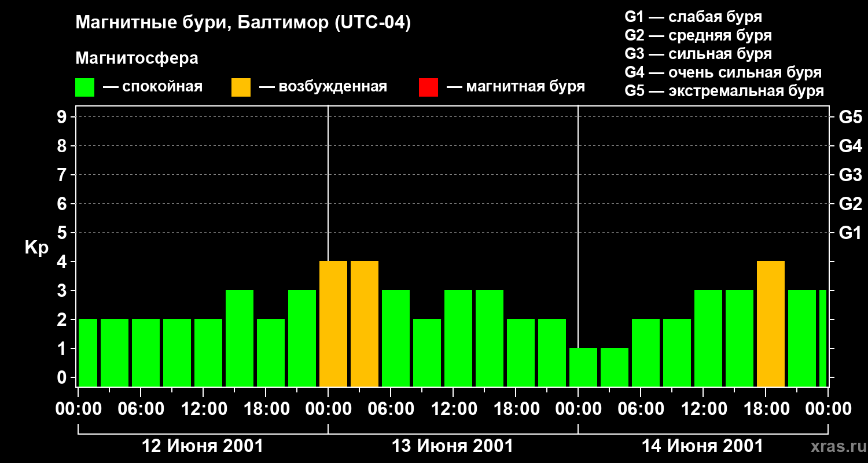Click the Kp 3 green bar on 12 June at 21:00
Image resolution: width=868 pixels, height=463 pixels.
302,338
